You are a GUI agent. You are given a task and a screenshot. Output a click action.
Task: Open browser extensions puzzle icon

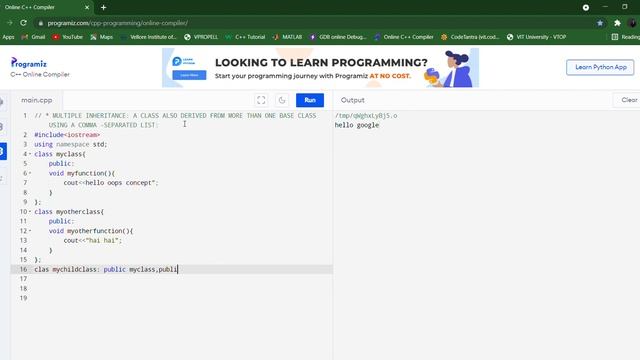click(617, 23)
